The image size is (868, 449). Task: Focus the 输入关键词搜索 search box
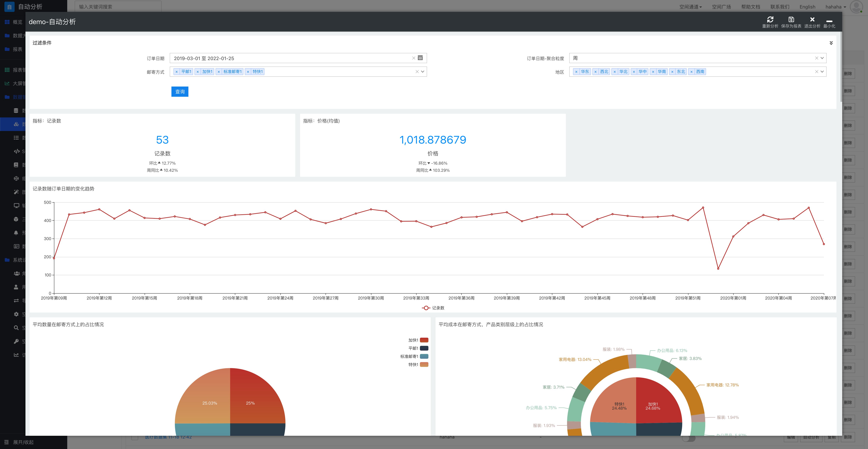(118, 7)
